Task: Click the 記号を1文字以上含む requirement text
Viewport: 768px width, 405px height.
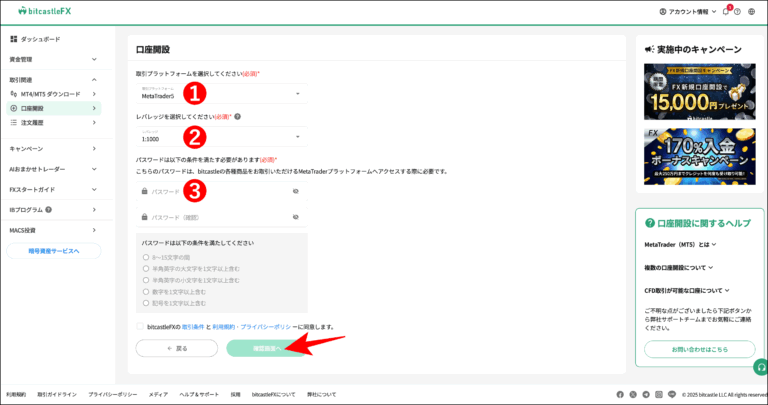Action: coord(179,303)
